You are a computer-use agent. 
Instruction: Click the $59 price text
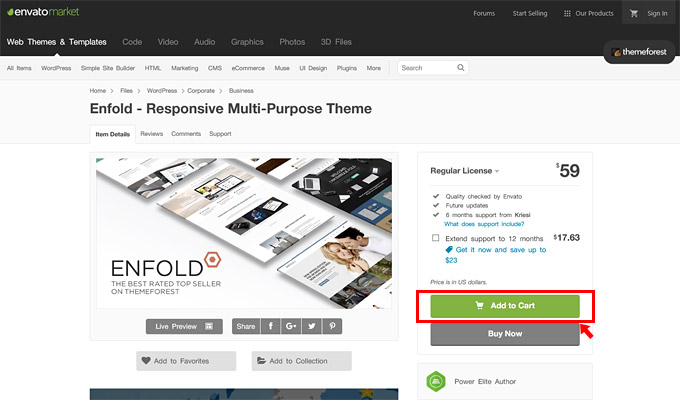point(568,170)
